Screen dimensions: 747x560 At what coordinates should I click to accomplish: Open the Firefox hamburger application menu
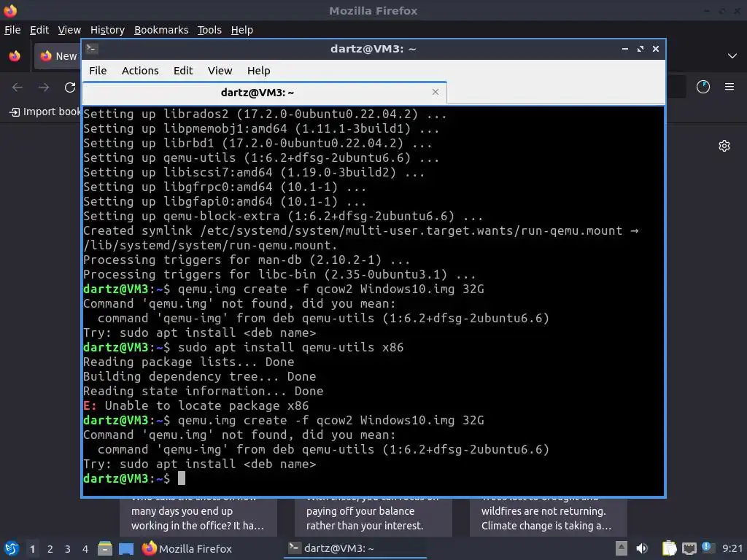click(729, 87)
